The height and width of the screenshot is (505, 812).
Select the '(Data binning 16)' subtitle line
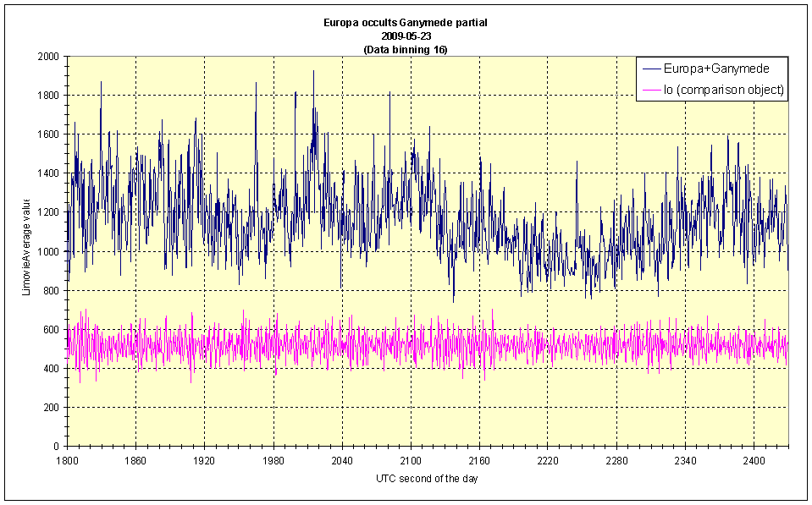(x=406, y=50)
